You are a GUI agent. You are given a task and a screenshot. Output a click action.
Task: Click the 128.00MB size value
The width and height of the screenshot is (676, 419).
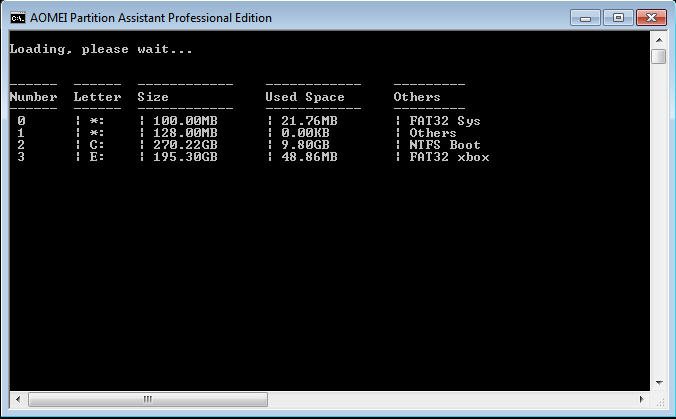pyautogui.click(x=185, y=133)
